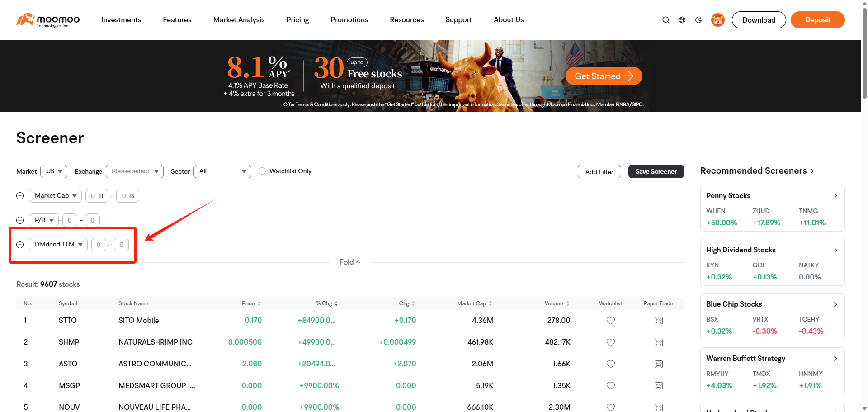The height and width of the screenshot is (412, 868).
Task: Sort table by % Chg arrows
Action: pyautogui.click(x=336, y=303)
